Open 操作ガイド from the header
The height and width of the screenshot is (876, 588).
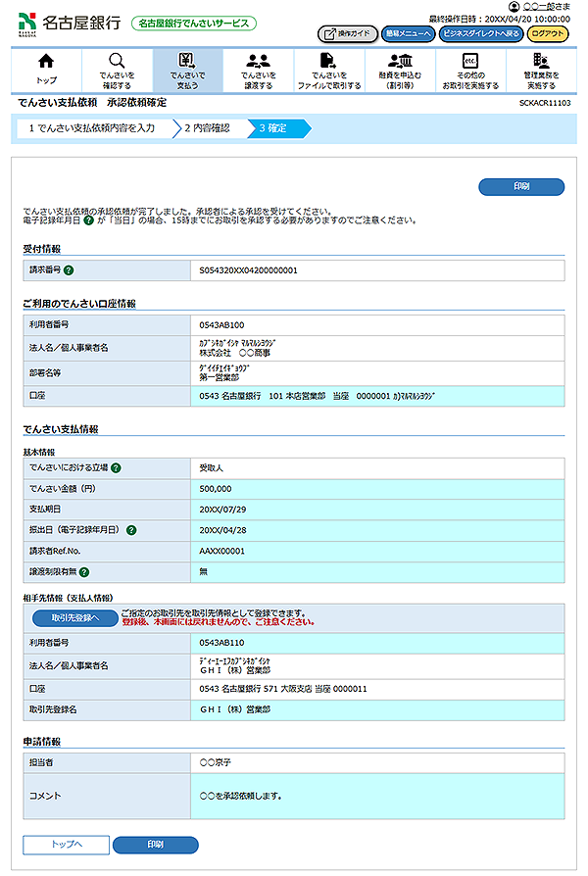pos(348,33)
